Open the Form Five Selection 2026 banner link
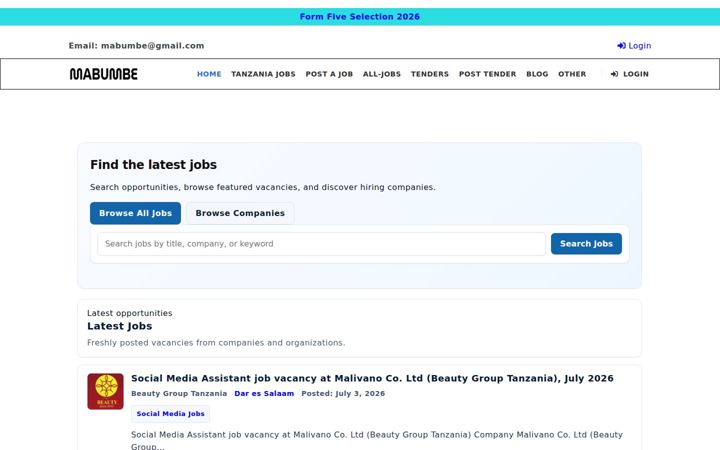 [x=360, y=17]
